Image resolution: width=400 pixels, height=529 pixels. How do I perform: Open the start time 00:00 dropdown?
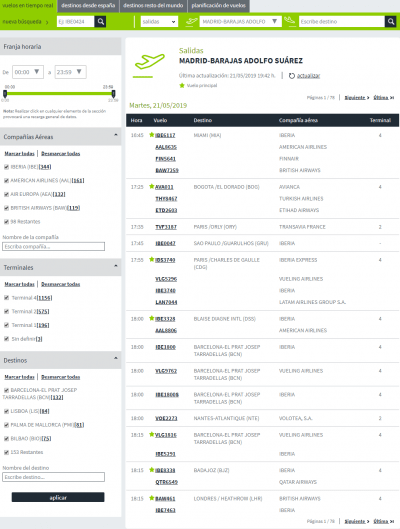28,72
